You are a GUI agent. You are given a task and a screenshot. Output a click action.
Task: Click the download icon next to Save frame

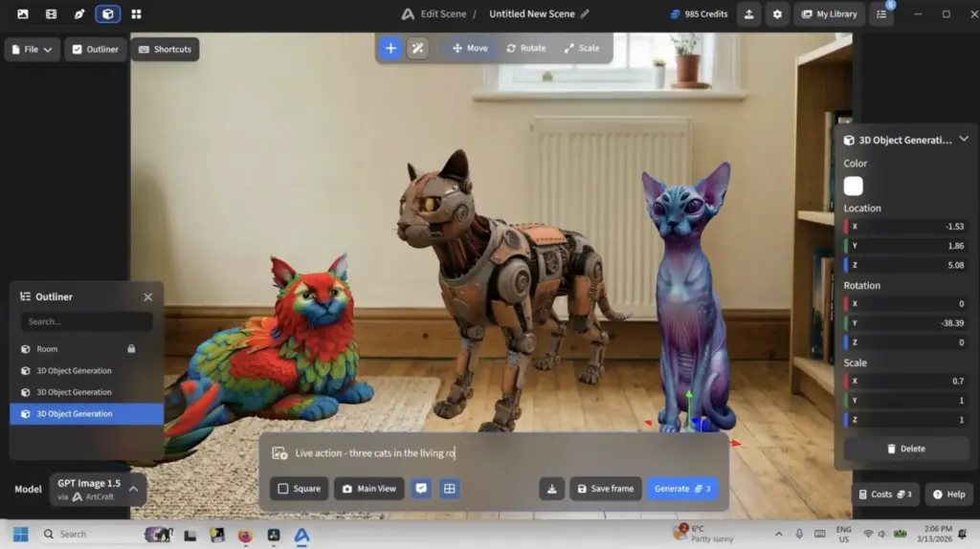pyautogui.click(x=552, y=489)
